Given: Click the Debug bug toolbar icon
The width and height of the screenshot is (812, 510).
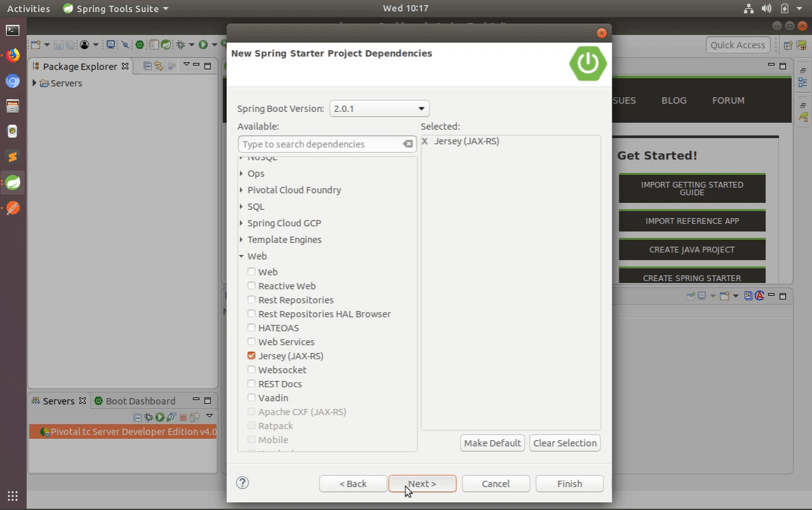Looking at the screenshot, I should coord(180,45).
